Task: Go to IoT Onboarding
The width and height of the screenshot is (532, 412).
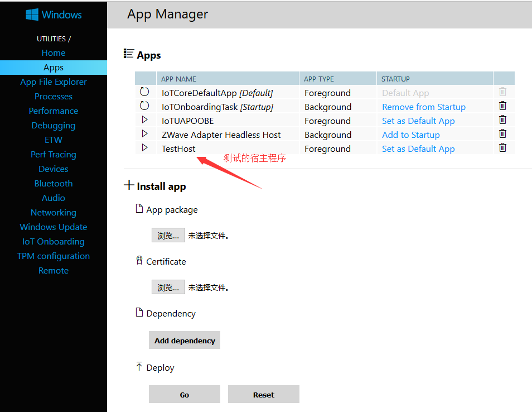Action: click(54, 242)
